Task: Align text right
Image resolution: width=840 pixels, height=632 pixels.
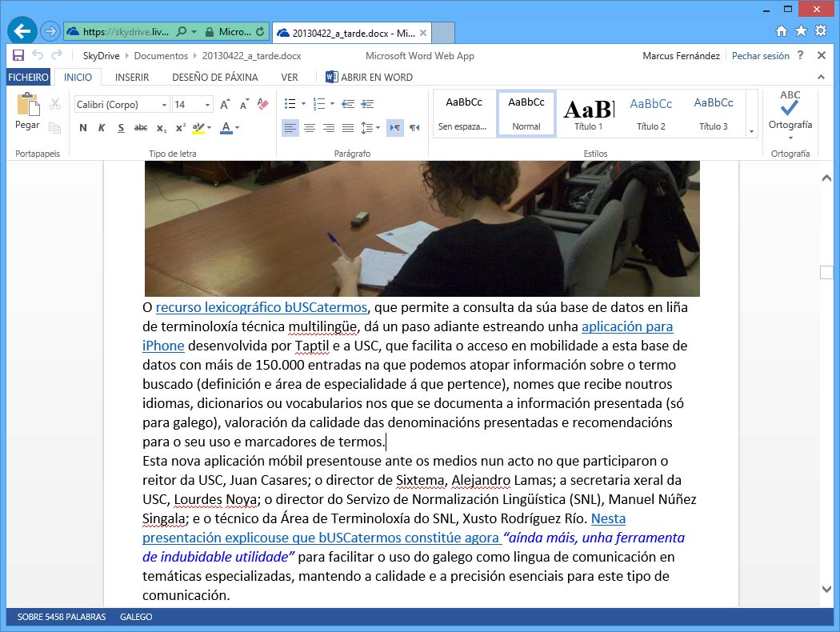Action: (329, 127)
